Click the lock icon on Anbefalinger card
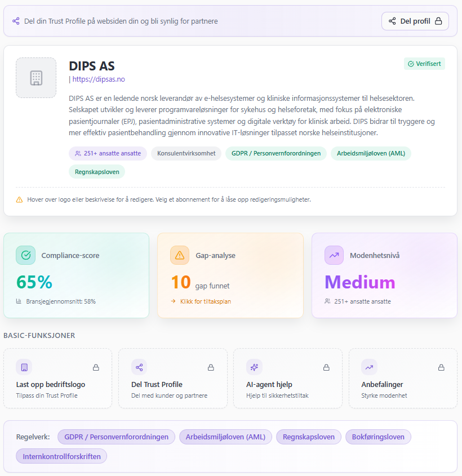 pos(441,368)
